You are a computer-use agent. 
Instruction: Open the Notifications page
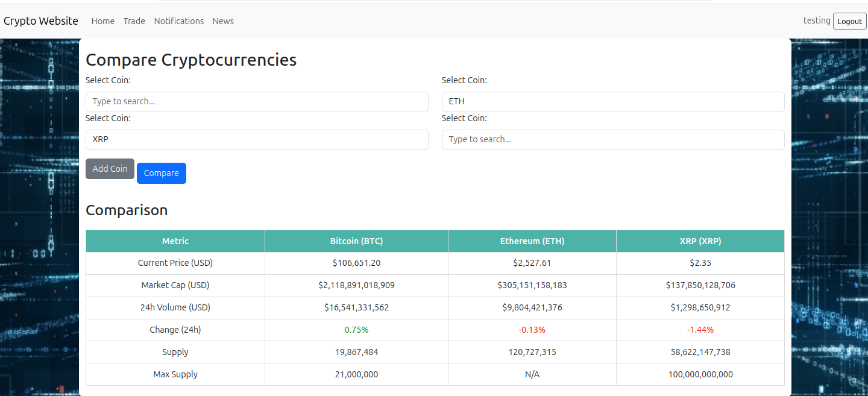click(179, 21)
